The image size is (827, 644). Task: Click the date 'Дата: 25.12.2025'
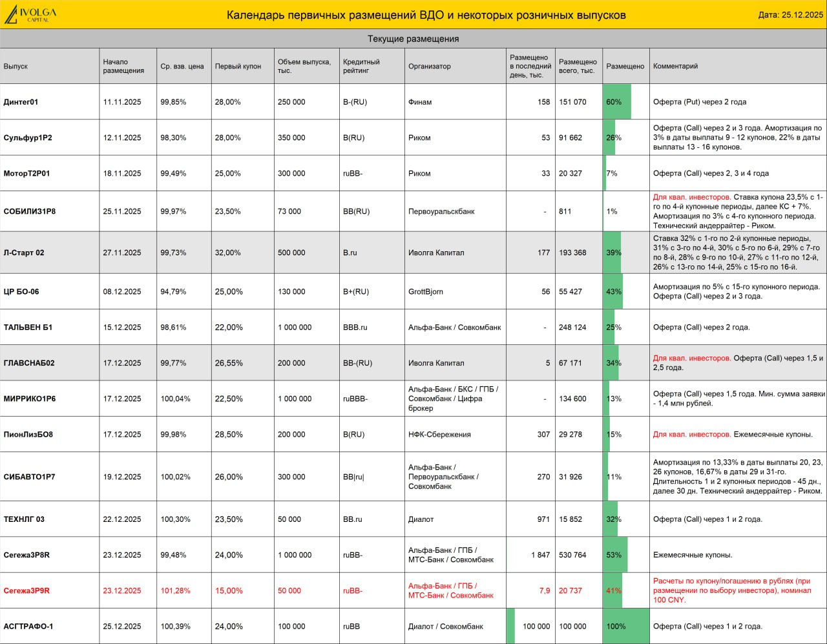coord(790,15)
